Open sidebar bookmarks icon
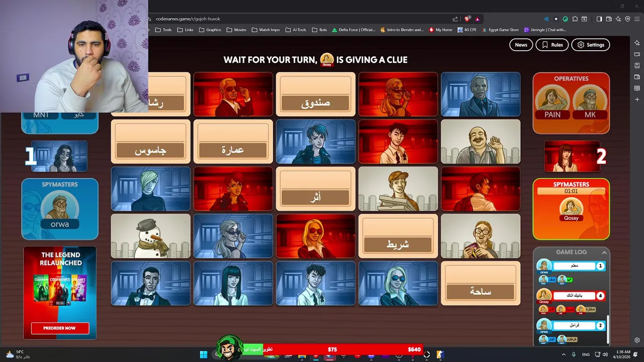644x362 pixels. 637,65
